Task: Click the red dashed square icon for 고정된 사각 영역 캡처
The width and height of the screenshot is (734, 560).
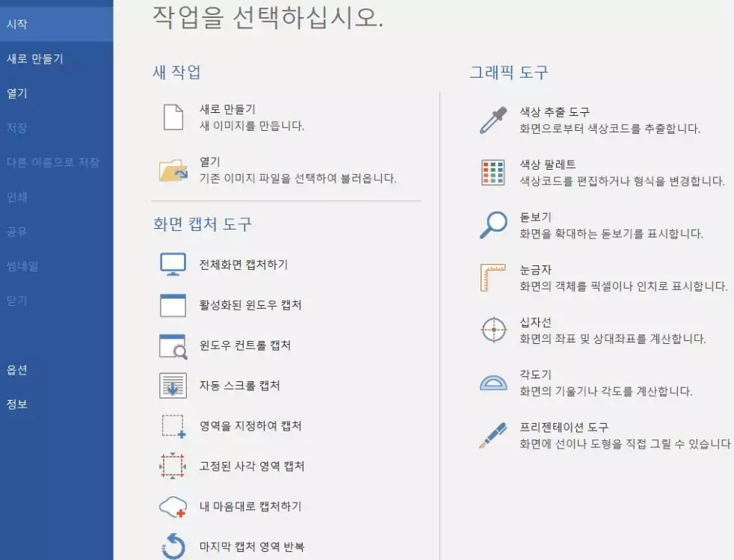Action: click(173, 466)
